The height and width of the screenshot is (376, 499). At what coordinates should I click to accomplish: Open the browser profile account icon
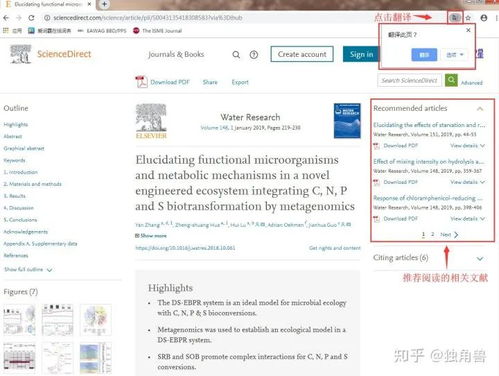[484, 18]
